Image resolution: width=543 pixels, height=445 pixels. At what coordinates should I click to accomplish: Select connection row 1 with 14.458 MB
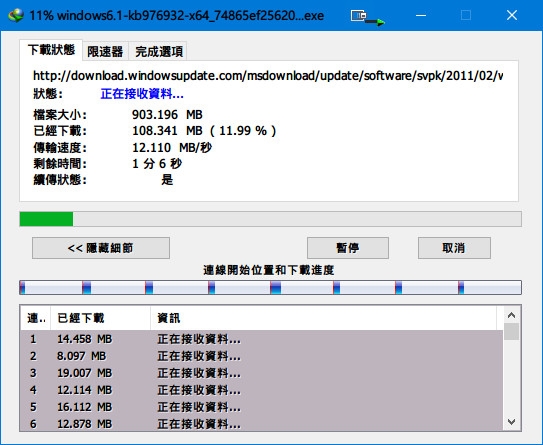[261, 339]
